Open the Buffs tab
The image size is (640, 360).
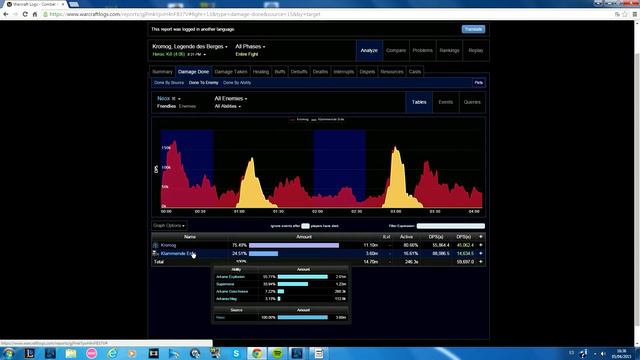point(280,71)
